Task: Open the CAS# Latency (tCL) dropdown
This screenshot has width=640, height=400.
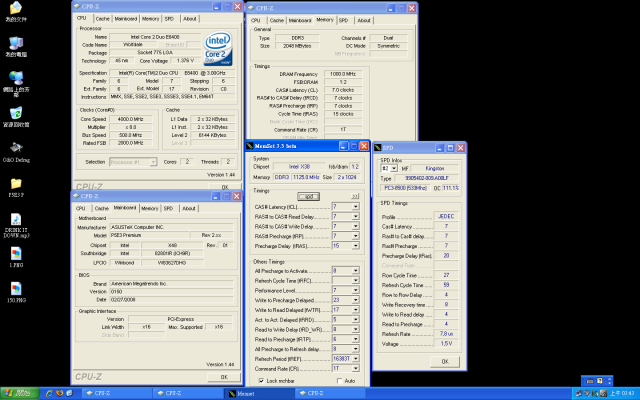Action: 355,207
